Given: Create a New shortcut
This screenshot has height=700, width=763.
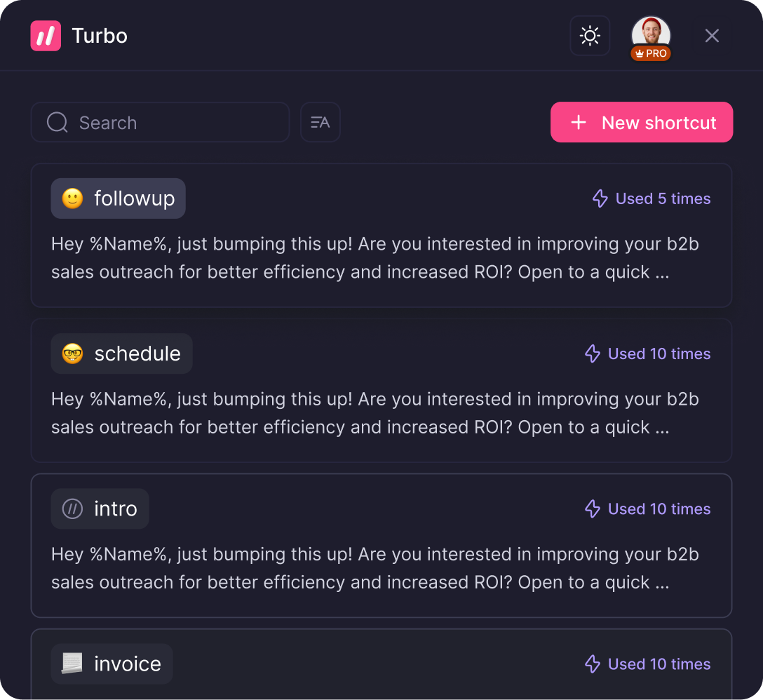Looking at the screenshot, I should point(641,123).
